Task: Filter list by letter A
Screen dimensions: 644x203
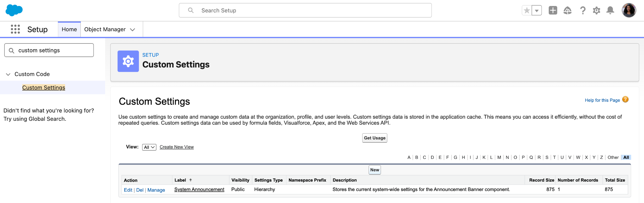Action: pos(409,157)
